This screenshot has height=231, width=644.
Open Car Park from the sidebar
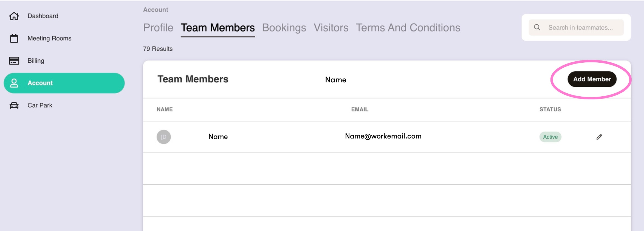point(40,105)
